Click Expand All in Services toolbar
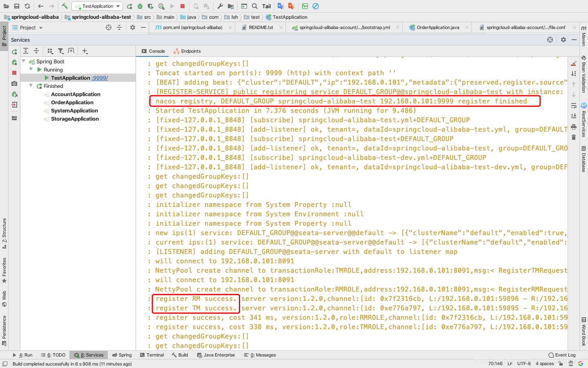 coord(26,51)
